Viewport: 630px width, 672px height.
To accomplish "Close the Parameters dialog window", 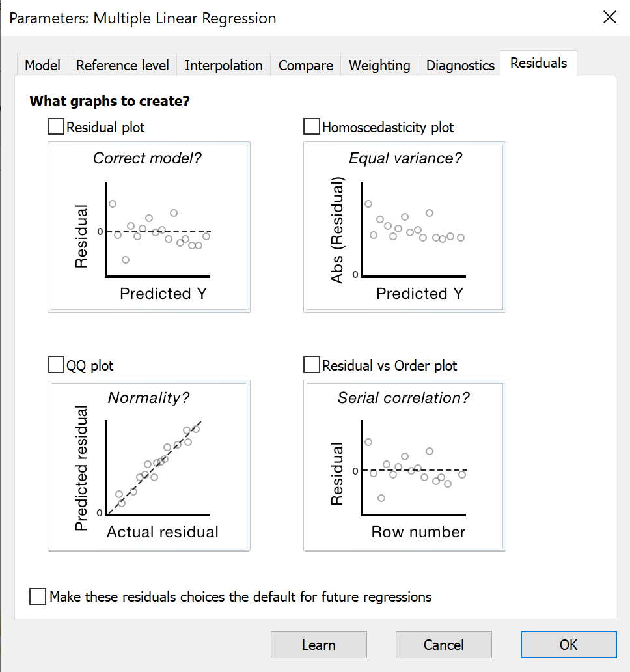I will [x=609, y=18].
